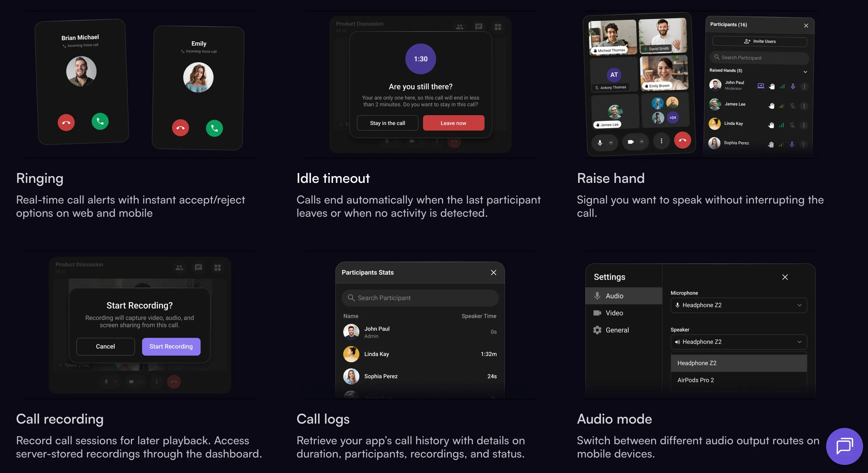Click John Paul's raised hand icon

772,86
